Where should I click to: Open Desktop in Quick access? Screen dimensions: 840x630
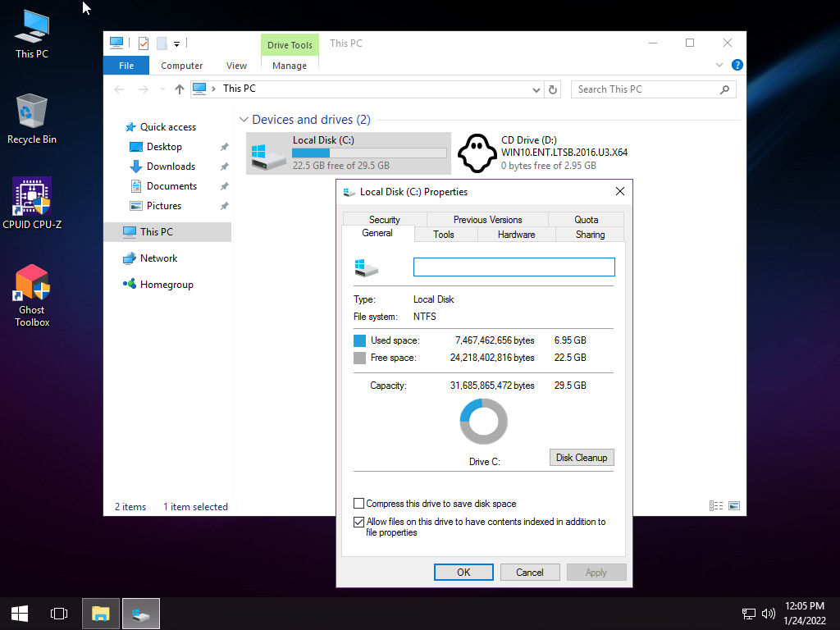(x=164, y=147)
